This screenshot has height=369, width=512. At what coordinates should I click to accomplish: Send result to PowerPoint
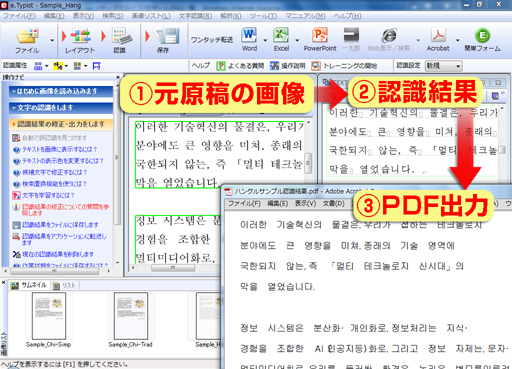point(320,35)
